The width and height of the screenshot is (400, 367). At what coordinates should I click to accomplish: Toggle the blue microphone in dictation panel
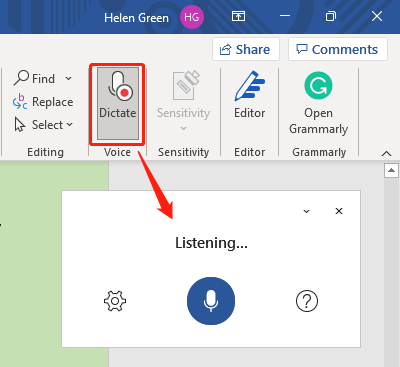[x=211, y=301]
